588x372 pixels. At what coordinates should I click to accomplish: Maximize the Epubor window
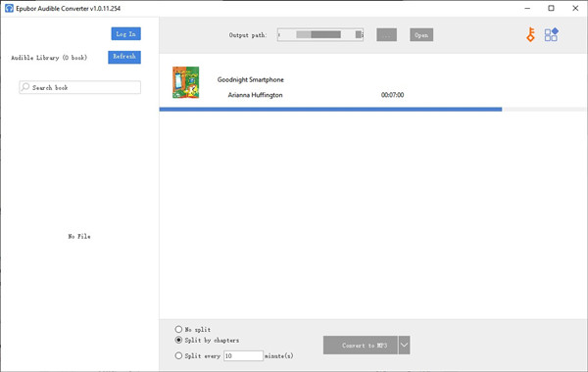click(x=551, y=8)
